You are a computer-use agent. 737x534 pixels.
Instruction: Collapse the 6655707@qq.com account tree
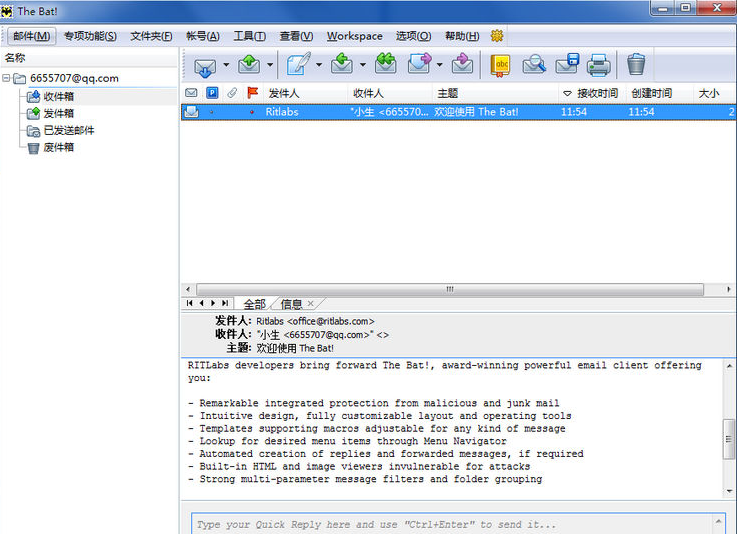[6, 78]
